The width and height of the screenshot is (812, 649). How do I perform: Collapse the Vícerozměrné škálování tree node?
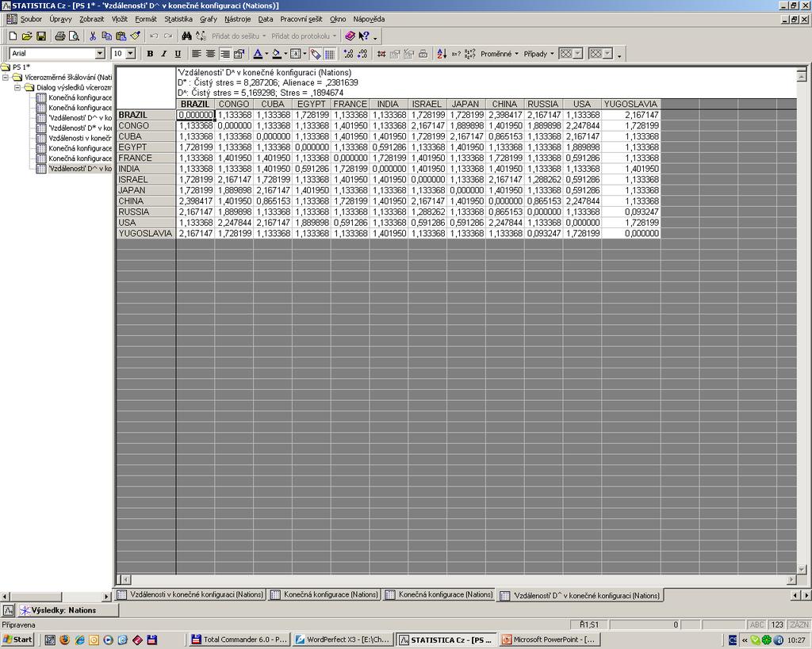pyautogui.click(x=6, y=77)
